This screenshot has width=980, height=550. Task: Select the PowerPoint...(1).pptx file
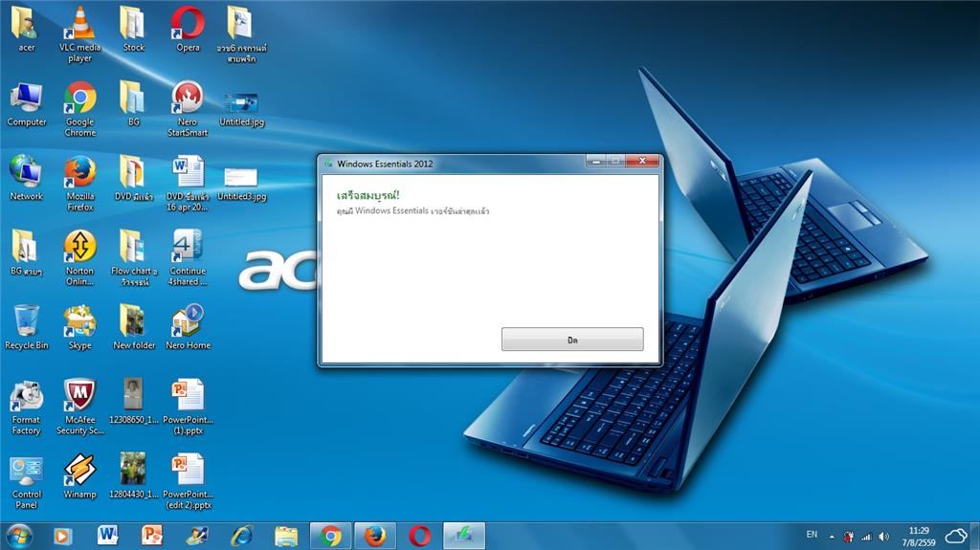point(188,407)
